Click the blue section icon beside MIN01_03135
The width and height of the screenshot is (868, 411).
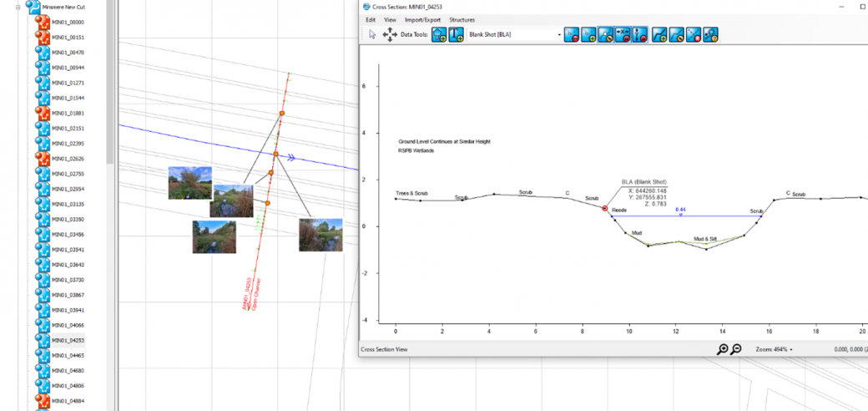click(43, 204)
